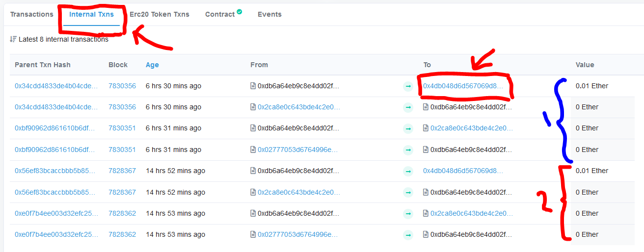Switch to the Internal Txns tab

tap(91, 14)
